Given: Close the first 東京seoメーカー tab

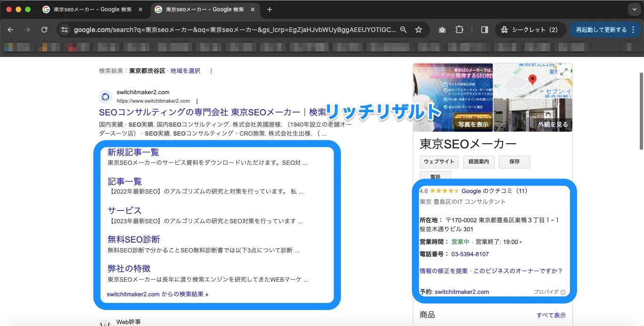Looking at the screenshot, I should [140, 9].
